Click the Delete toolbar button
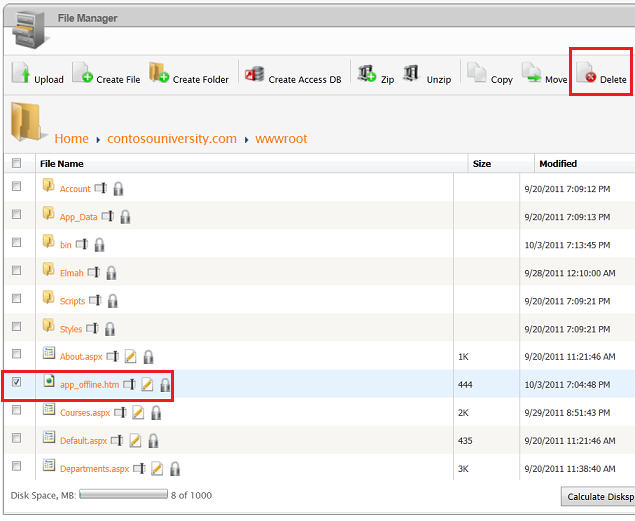The height and width of the screenshot is (521, 635). (x=600, y=73)
